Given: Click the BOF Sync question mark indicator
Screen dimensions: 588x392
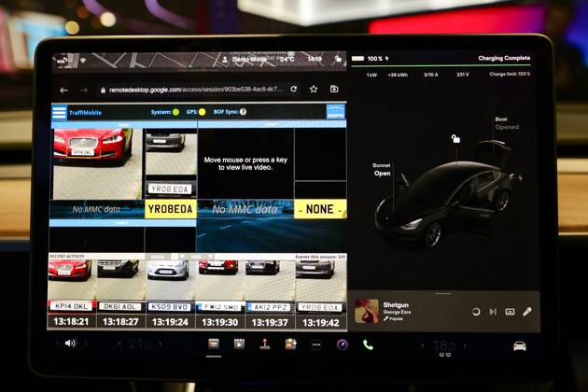Looking at the screenshot, I should [x=243, y=112].
